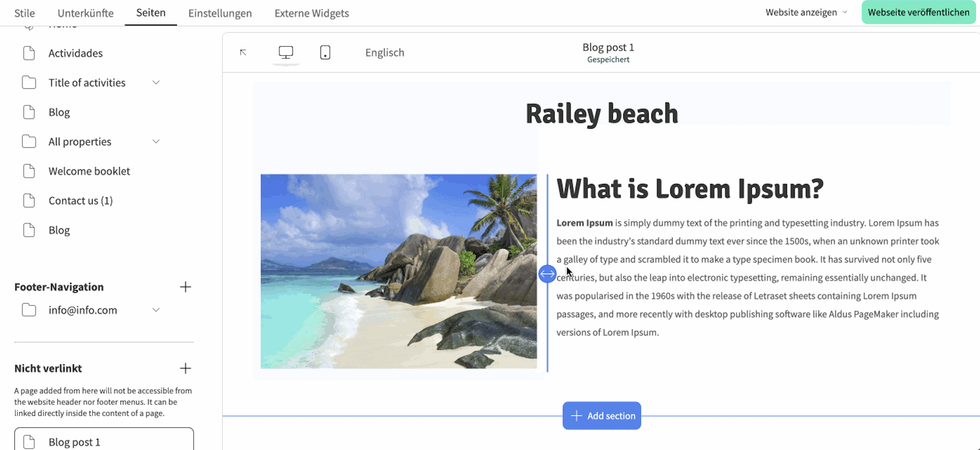Open the Contact us (1) page
Viewport: 980px width, 450px height.
click(81, 201)
